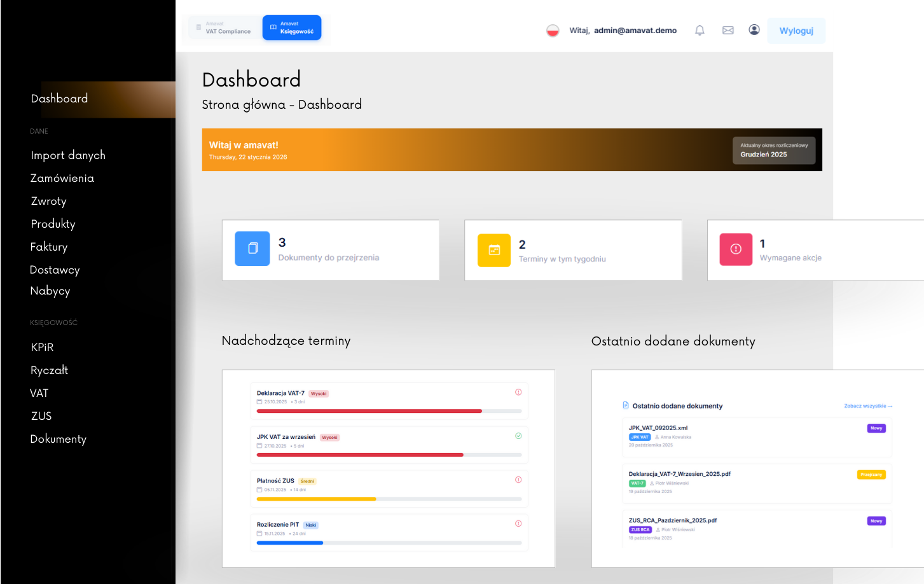Go to Faktury in the sidebar menu

(x=49, y=247)
